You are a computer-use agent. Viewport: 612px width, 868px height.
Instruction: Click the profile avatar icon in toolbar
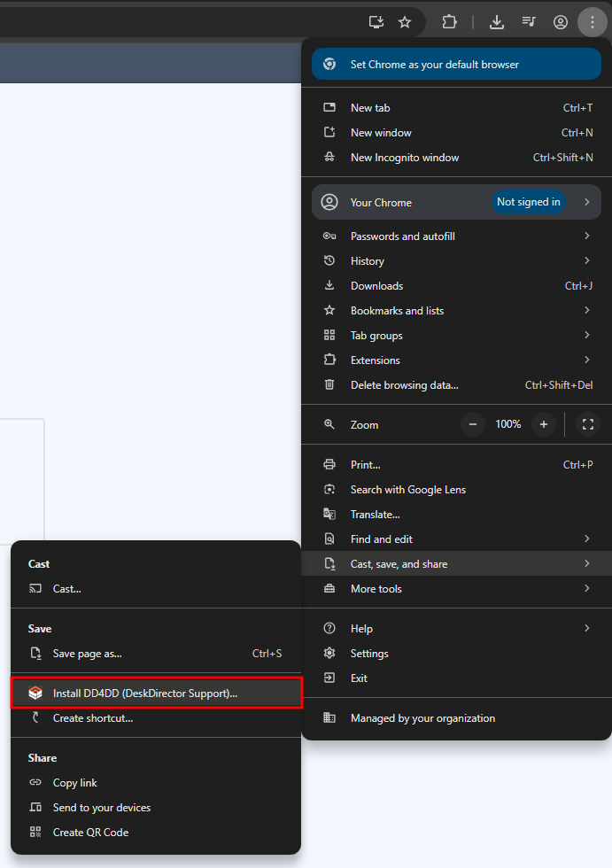click(x=561, y=22)
